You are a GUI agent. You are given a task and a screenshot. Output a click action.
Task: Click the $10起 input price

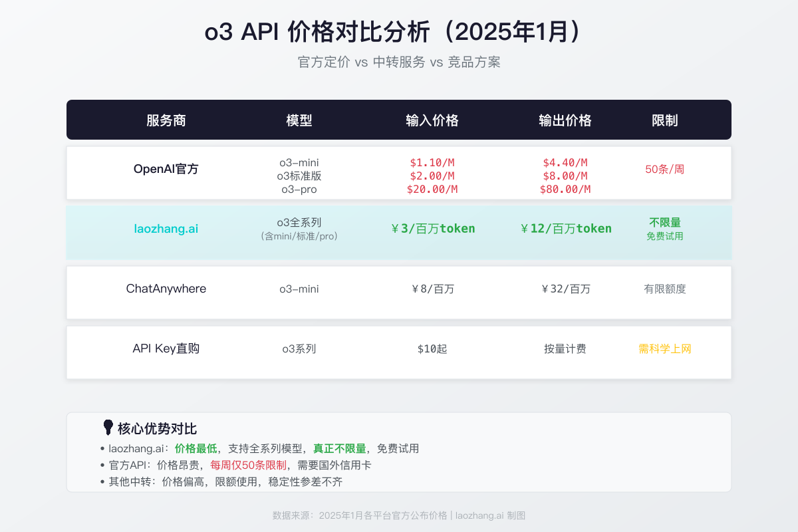[x=432, y=348]
